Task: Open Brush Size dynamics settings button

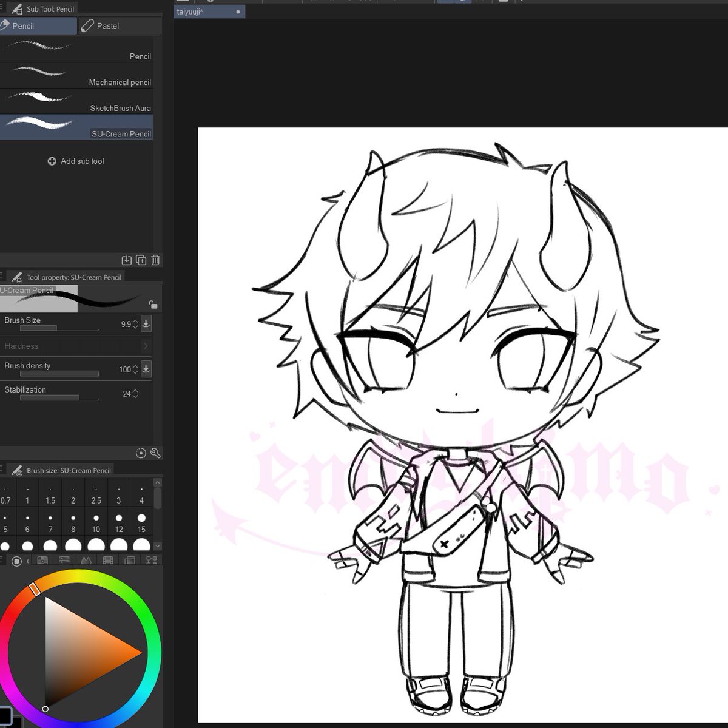Action: tap(146, 324)
